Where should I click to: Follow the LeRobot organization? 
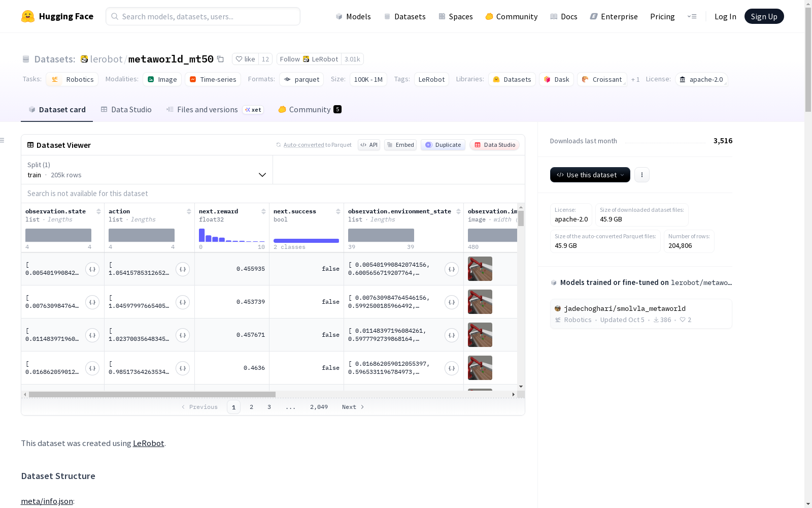309,59
